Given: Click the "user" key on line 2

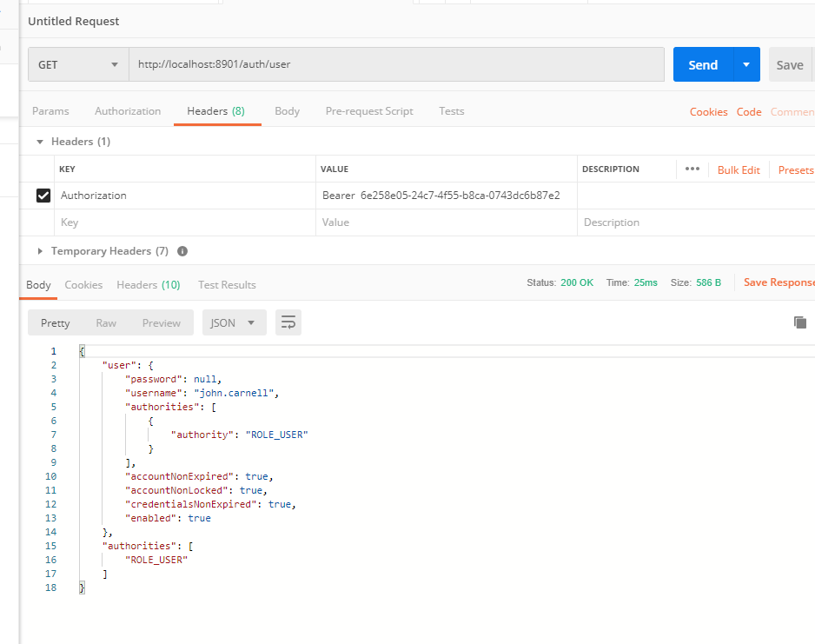Looking at the screenshot, I should click(120, 365).
